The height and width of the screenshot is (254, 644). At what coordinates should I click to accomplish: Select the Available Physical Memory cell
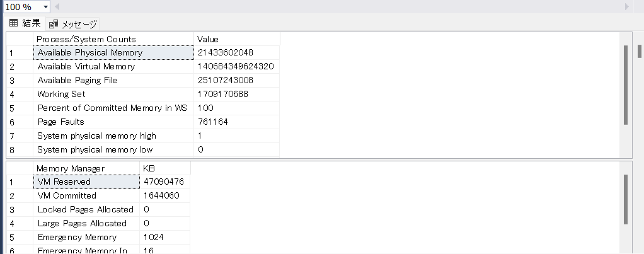pyautogui.click(x=113, y=52)
